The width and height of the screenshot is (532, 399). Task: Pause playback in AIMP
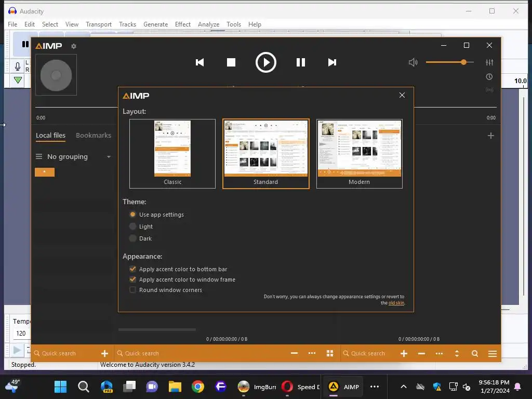point(301,62)
